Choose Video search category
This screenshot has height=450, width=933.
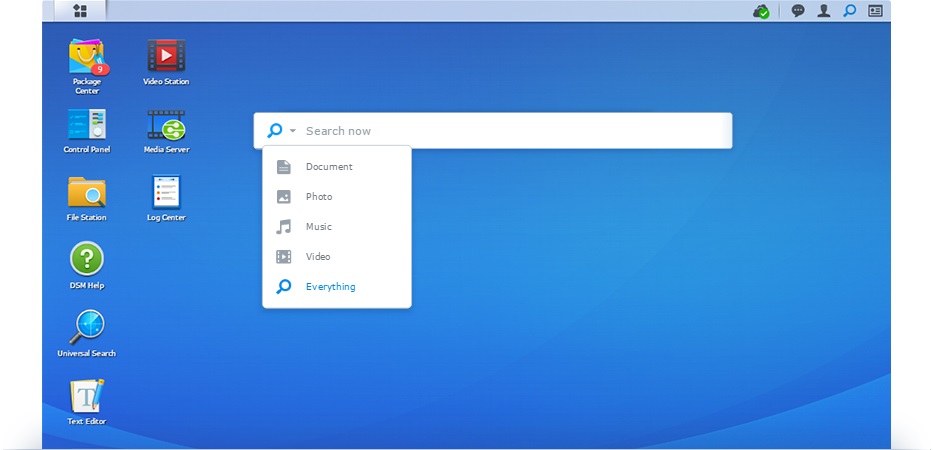[337, 257]
